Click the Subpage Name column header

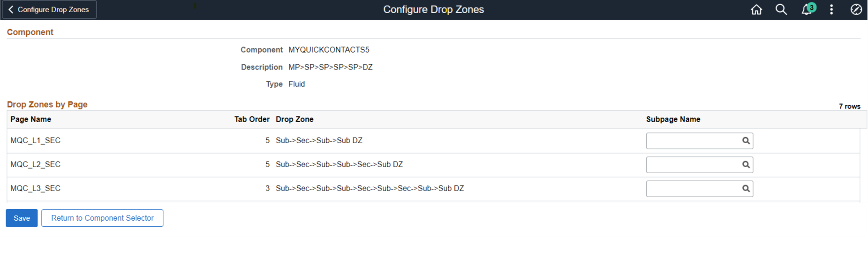(673, 119)
